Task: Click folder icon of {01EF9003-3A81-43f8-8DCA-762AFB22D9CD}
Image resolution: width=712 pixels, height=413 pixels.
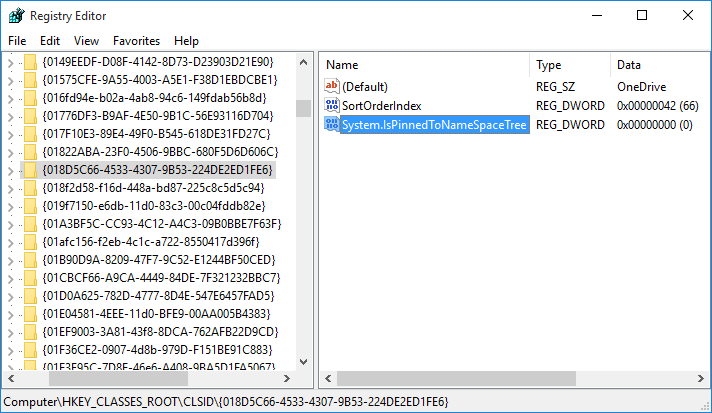Action: 30,332
